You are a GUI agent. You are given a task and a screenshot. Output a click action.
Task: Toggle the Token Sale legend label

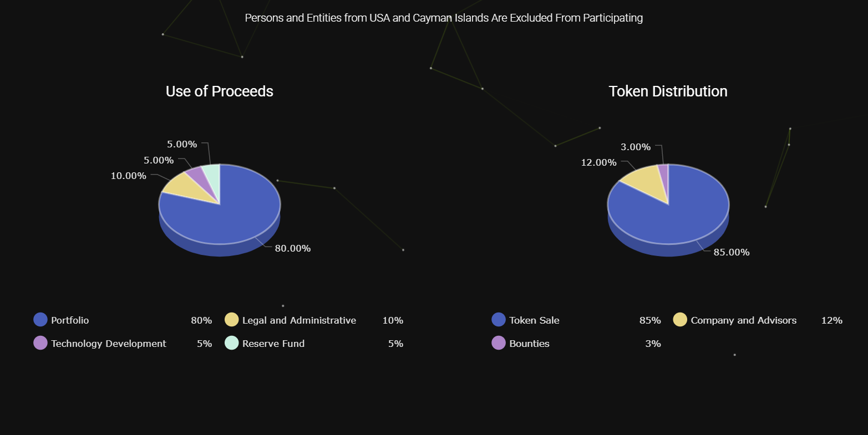point(534,320)
